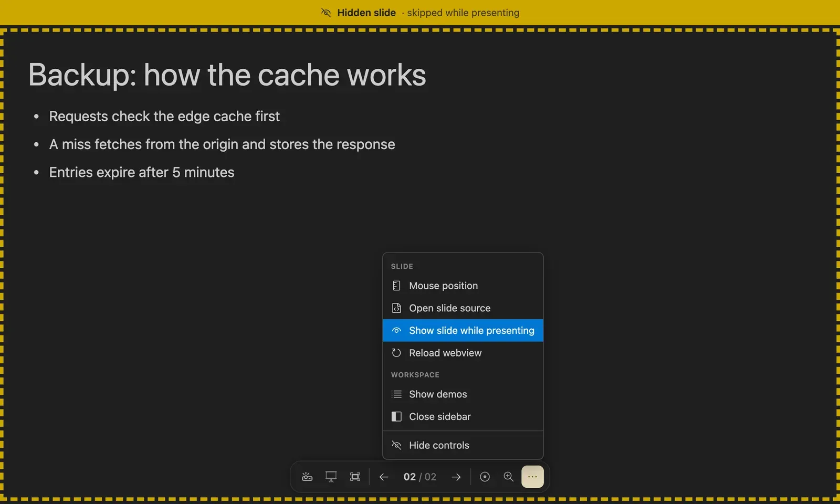Choose Open slide source
Viewport: 840px width, 504px height.
tap(463, 308)
